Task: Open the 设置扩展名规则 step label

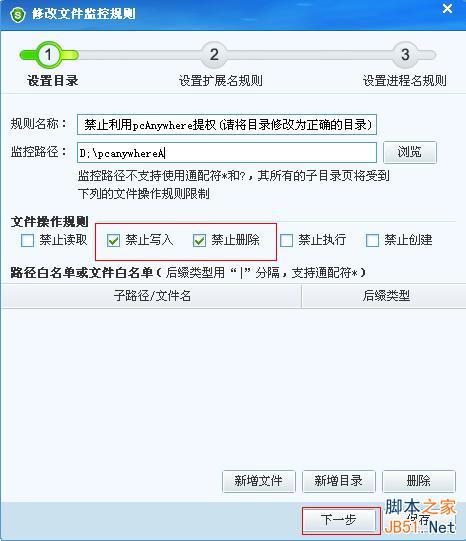Action: 220,81
